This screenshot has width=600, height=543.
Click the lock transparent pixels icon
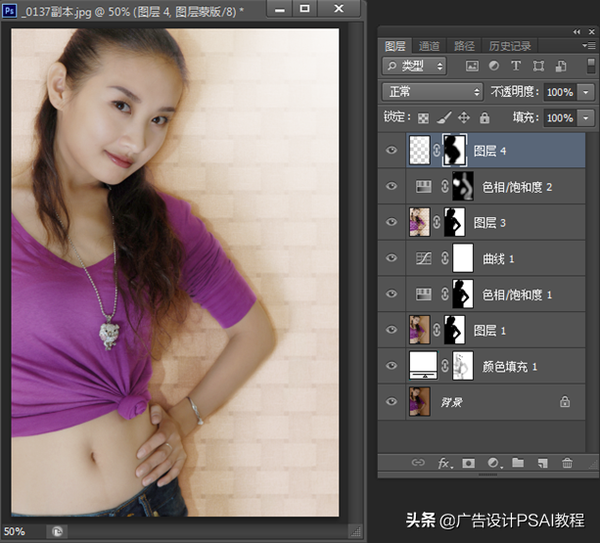[423, 118]
